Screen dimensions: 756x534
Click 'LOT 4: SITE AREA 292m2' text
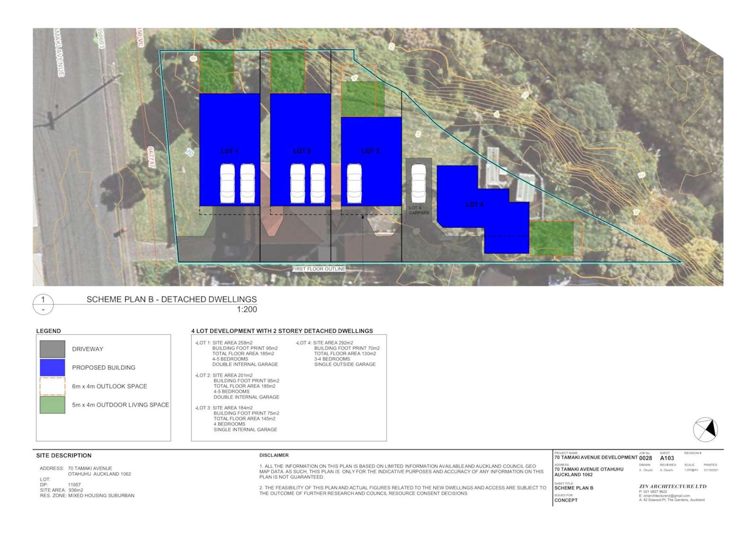(325, 343)
